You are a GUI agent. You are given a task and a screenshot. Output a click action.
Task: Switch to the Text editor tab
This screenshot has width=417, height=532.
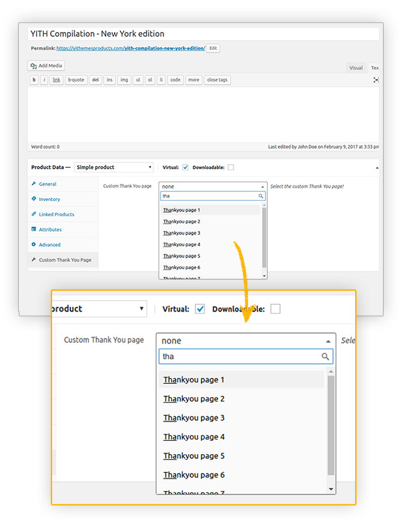[x=375, y=68]
